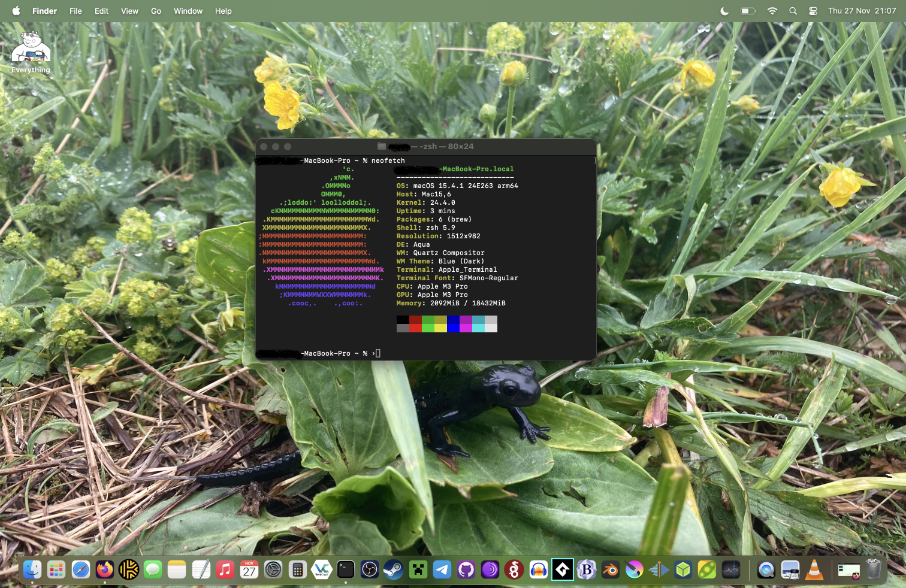The width and height of the screenshot is (906, 588).
Task: Open the Apple menu
Action: click(16, 11)
